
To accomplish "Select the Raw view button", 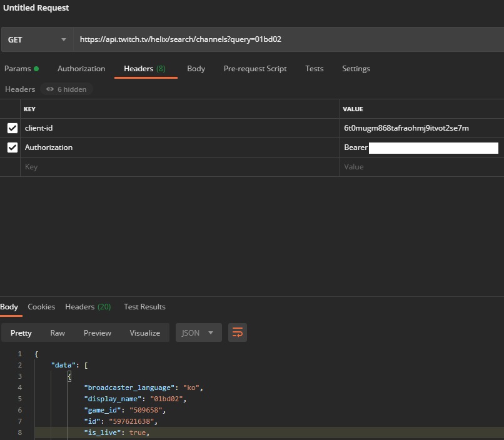I will click(x=58, y=332).
